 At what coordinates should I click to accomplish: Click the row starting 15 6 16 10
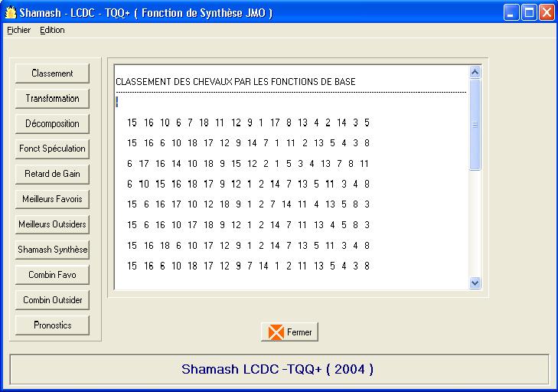click(x=249, y=225)
